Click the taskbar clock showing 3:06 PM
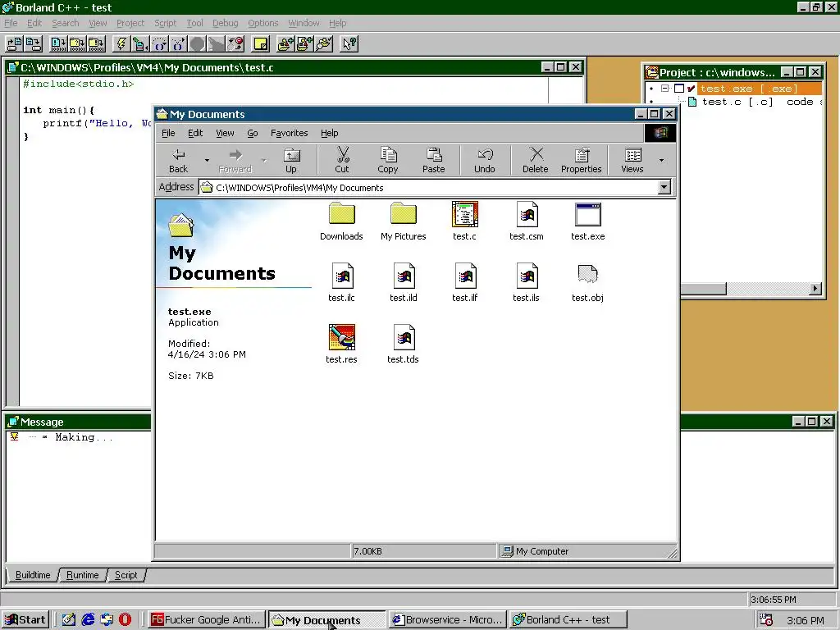840x630 pixels. pyautogui.click(x=806, y=620)
